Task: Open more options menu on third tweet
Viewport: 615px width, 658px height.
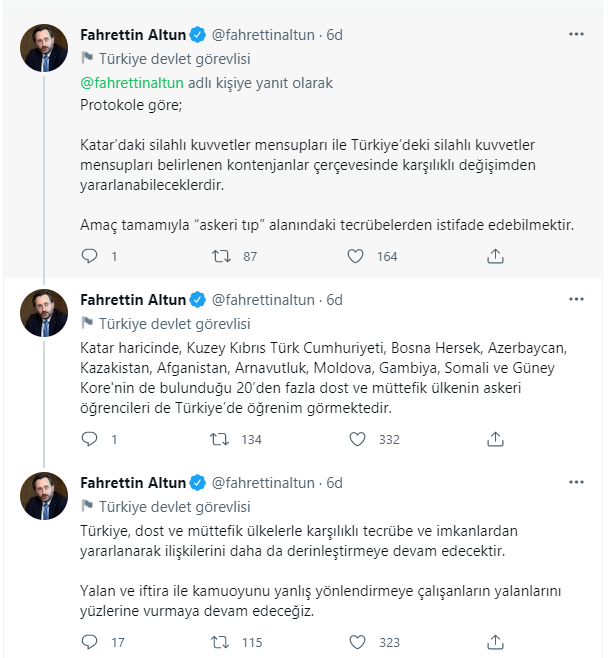Action: coord(576,482)
